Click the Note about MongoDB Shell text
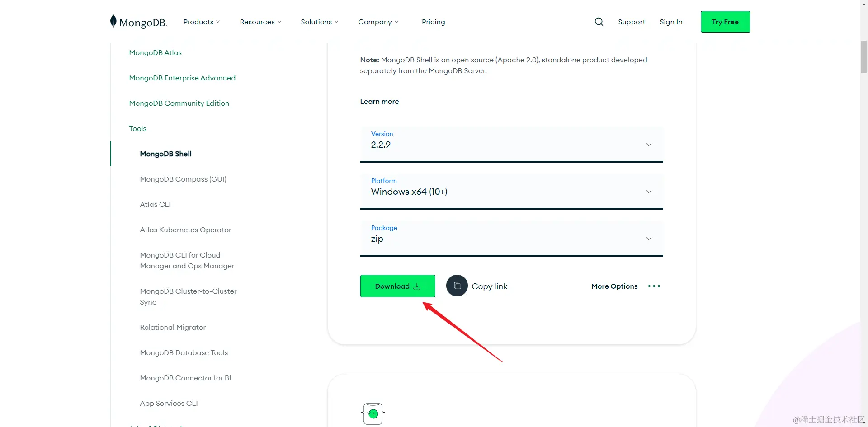 pyautogui.click(x=504, y=65)
